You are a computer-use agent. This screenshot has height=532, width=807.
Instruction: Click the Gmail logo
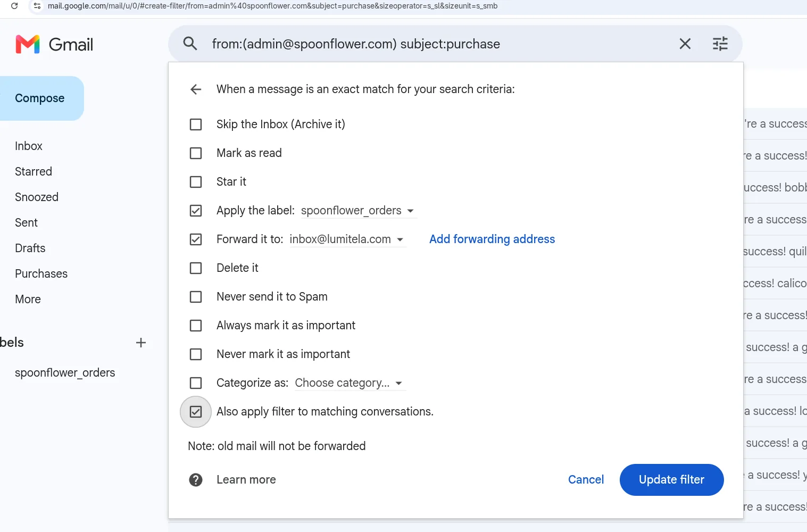coord(54,44)
